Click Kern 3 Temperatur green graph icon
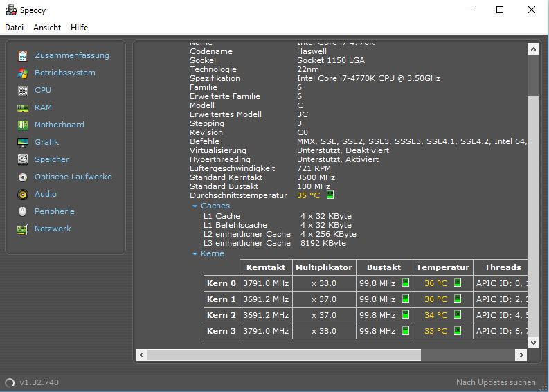This screenshot has height=392, width=549. click(457, 330)
